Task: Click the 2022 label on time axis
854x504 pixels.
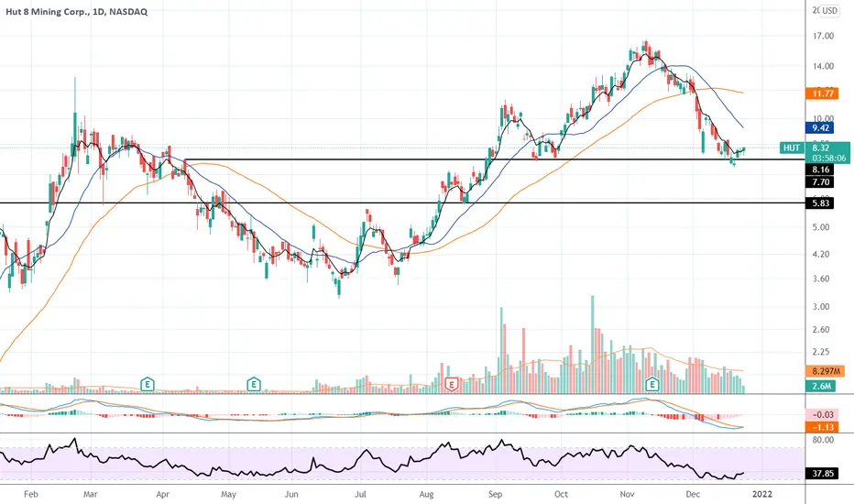Action: click(x=762, y=494)
